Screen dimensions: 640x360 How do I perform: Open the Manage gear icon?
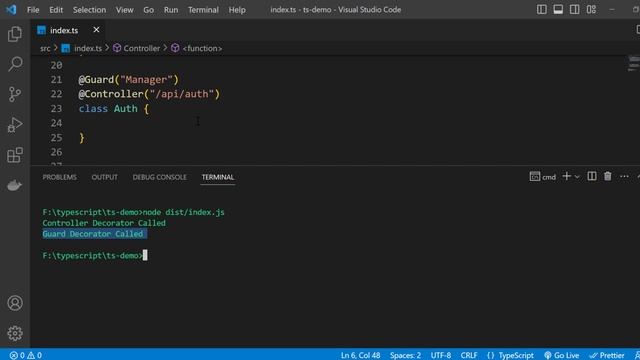pyautogui.click(x=15, y=333)
